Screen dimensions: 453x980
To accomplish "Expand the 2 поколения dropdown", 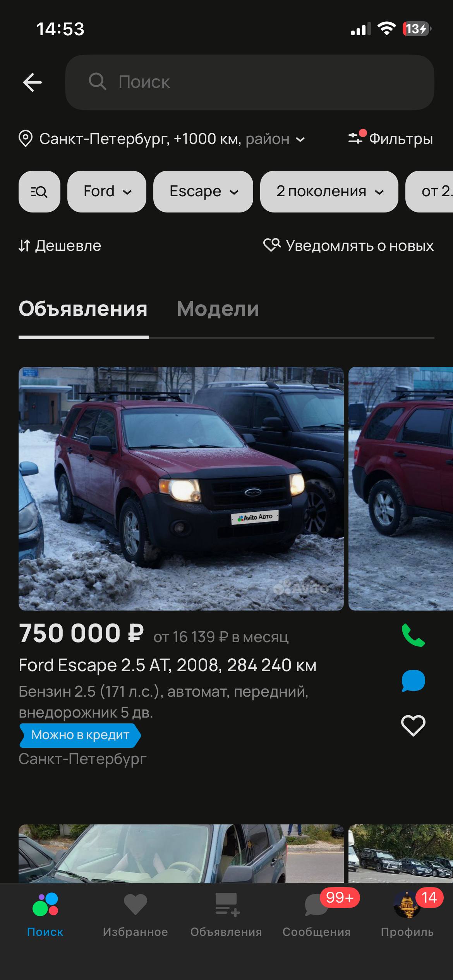I will (x=329, y=192).
